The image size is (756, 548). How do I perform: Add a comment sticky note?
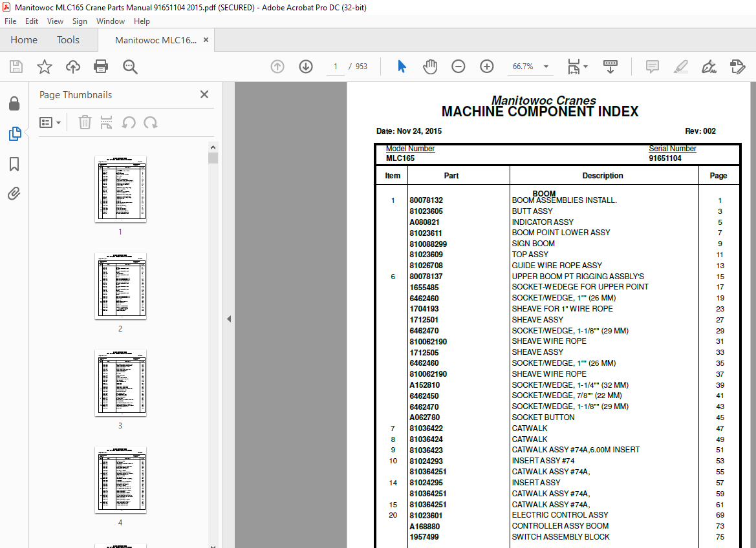(x=653, y=67)
